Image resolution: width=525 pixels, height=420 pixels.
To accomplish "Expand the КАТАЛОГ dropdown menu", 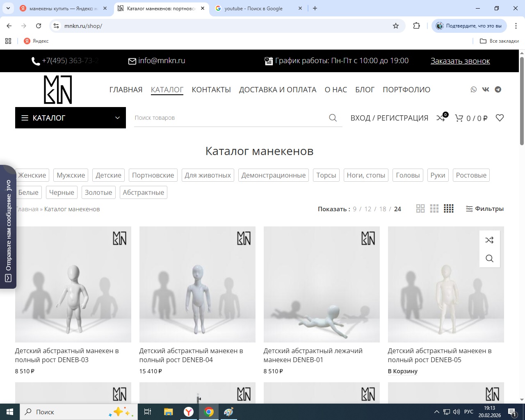I will [71, 118].
